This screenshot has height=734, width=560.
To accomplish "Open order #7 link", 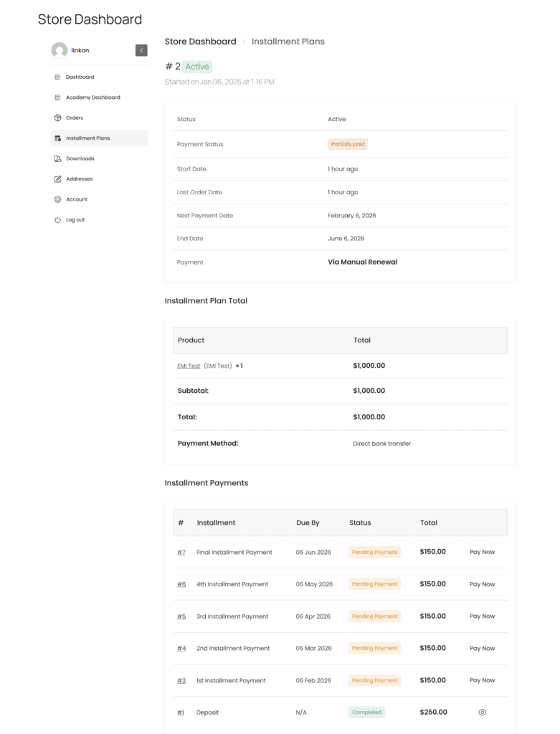I will [x=181, y=553].
